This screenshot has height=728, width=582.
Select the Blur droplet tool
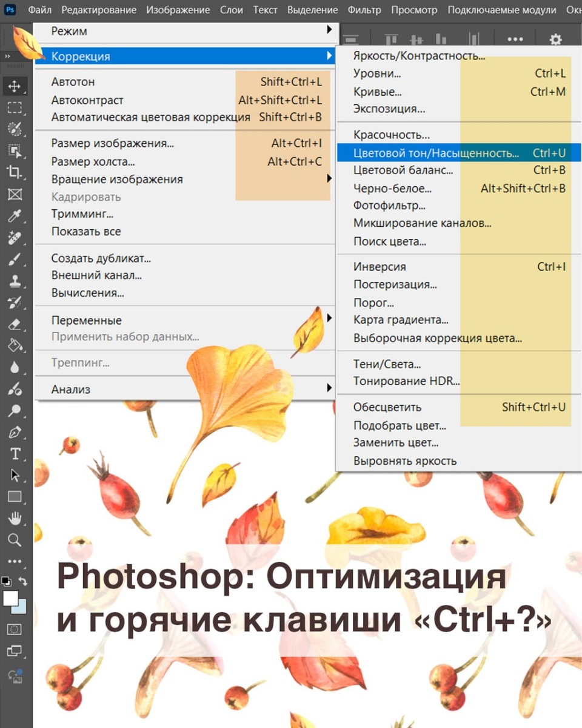point(15,368)
